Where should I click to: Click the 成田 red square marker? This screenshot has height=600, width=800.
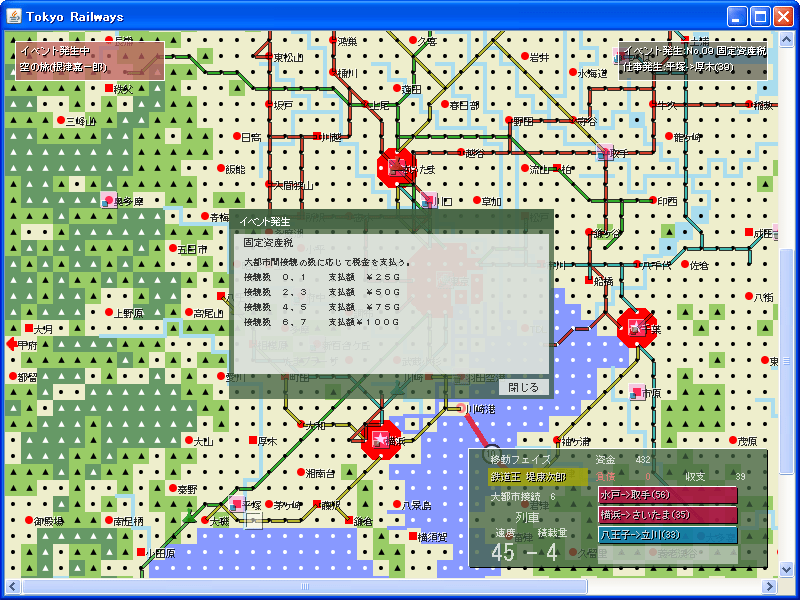(748, 232)
